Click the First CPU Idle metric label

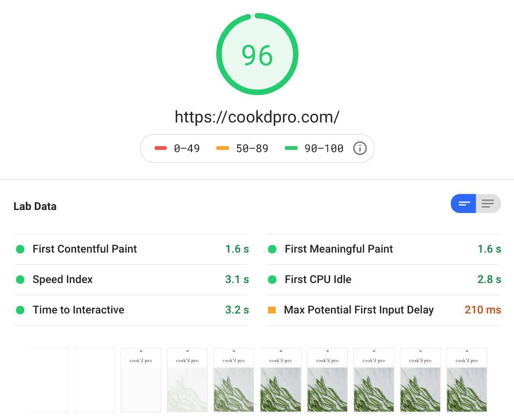[318, 279]
